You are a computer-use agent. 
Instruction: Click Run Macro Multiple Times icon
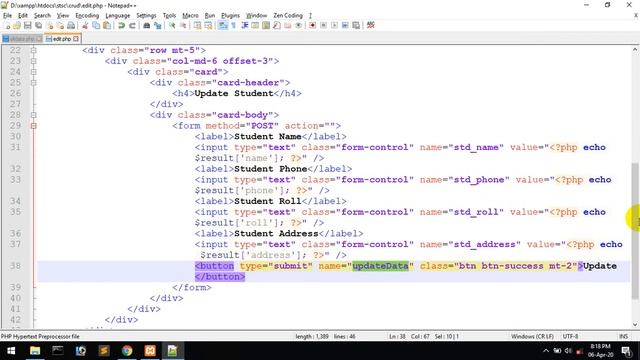click(x=345, y=25)
